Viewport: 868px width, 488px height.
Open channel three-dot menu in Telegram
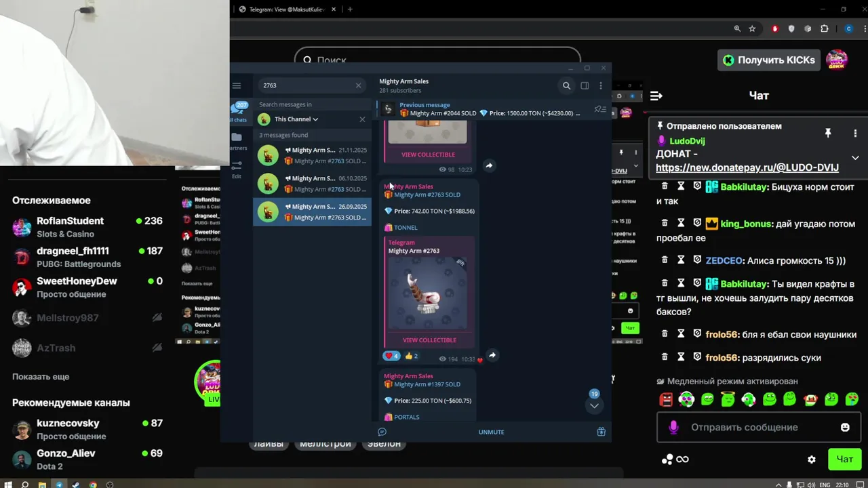pos(600,85)
